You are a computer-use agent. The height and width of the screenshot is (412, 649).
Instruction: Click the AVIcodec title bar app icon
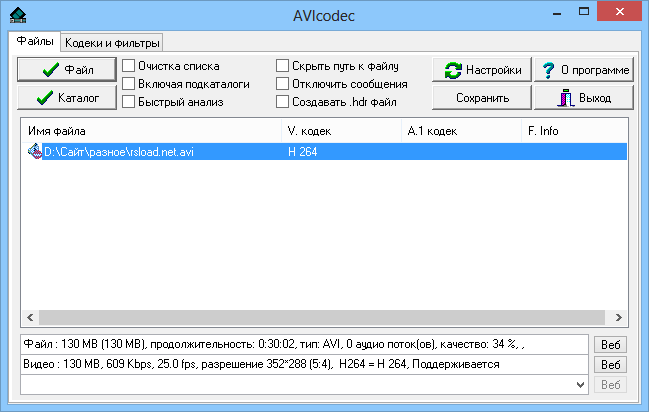pos(18,15)
